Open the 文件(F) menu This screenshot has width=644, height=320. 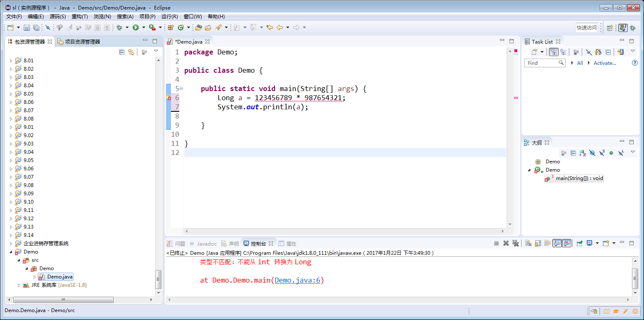click(x=14, y=17)
